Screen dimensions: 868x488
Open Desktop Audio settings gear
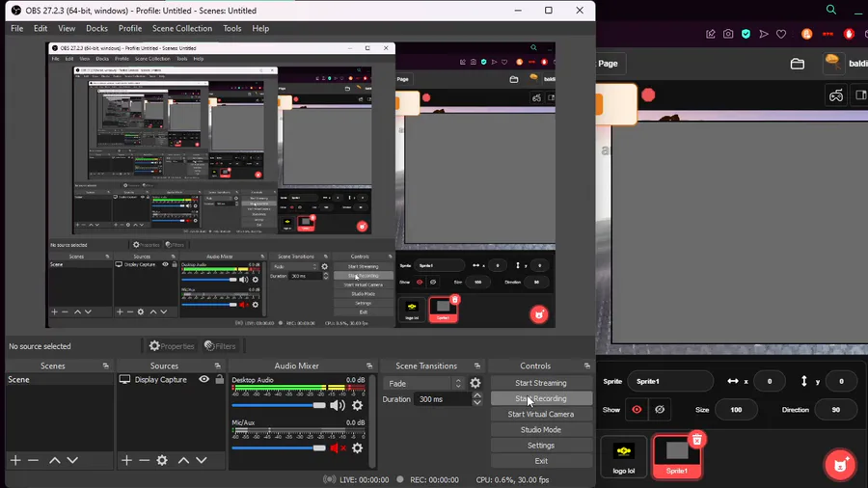(358, 406)
